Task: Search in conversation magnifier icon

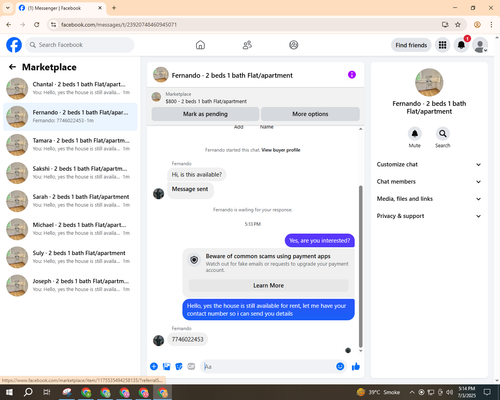Action: [x=443, y=134]
